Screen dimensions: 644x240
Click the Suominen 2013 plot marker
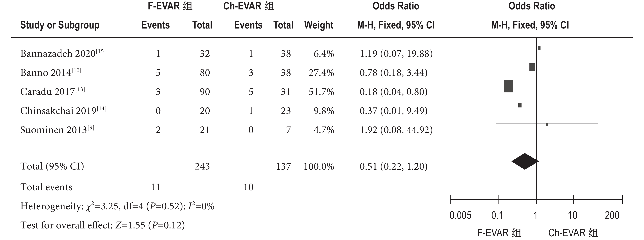pyautogui.click(x=547, y=124)
